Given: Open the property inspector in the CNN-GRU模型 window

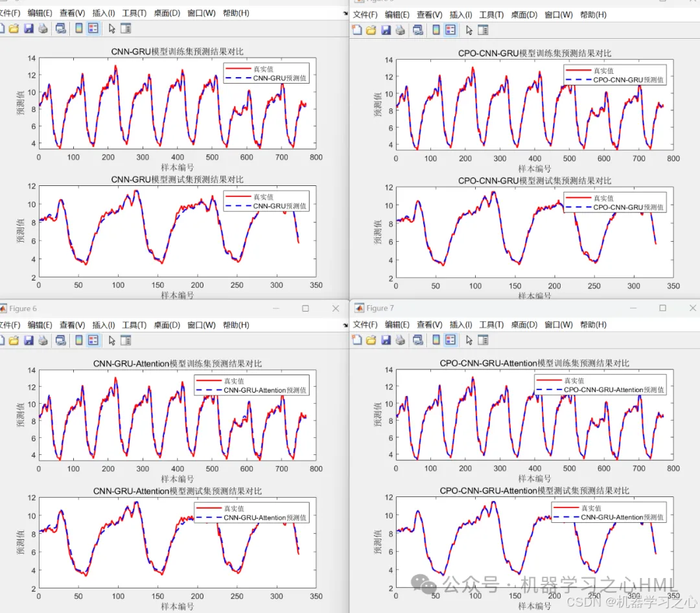Looking at the screenshot, I should click(126, 29).
